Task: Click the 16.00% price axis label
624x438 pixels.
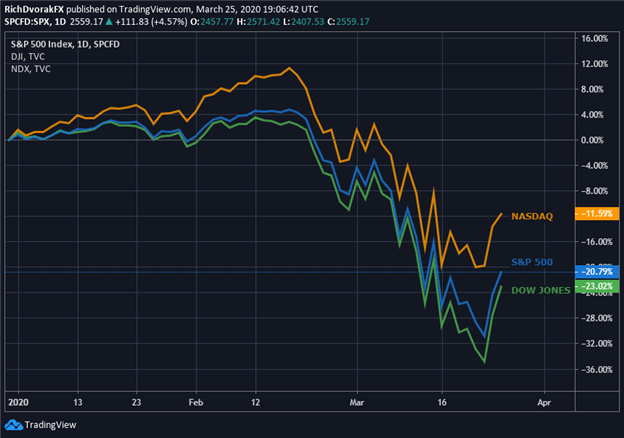Action: point(595,39)
